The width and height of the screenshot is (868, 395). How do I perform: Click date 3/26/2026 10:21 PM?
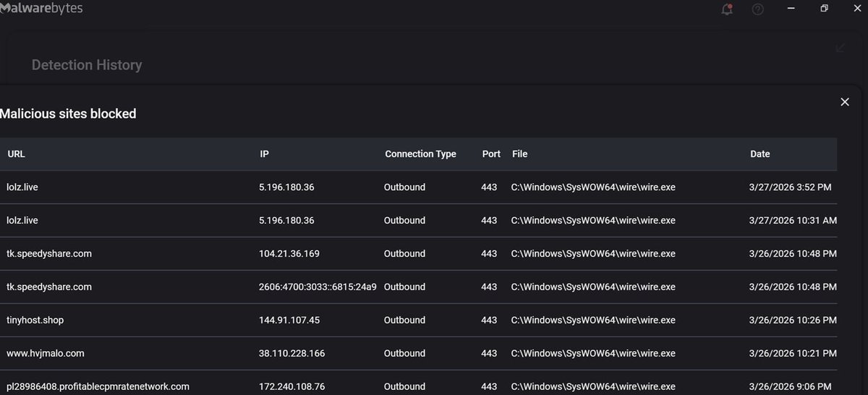(793, 353)
